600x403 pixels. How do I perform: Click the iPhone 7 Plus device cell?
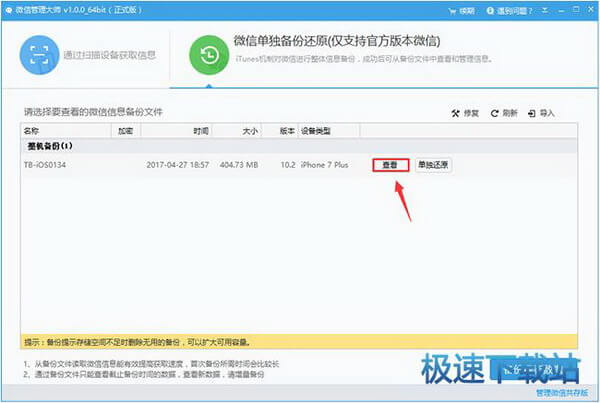(324, 165)
